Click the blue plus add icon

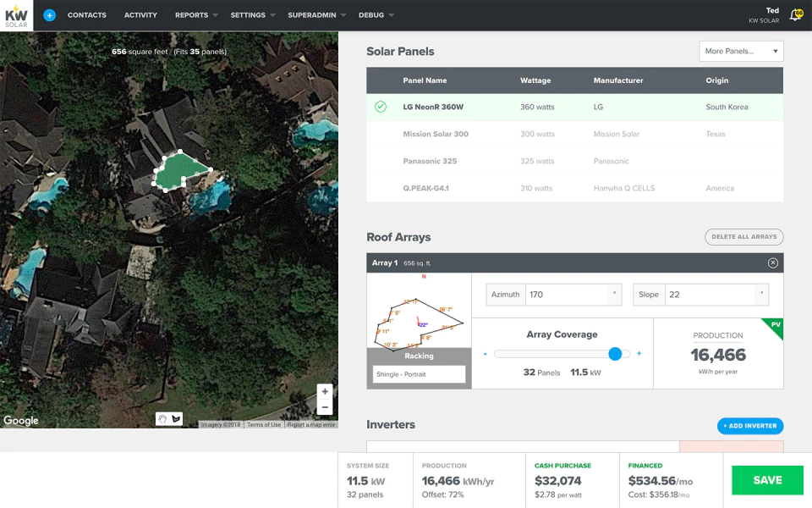49,15
